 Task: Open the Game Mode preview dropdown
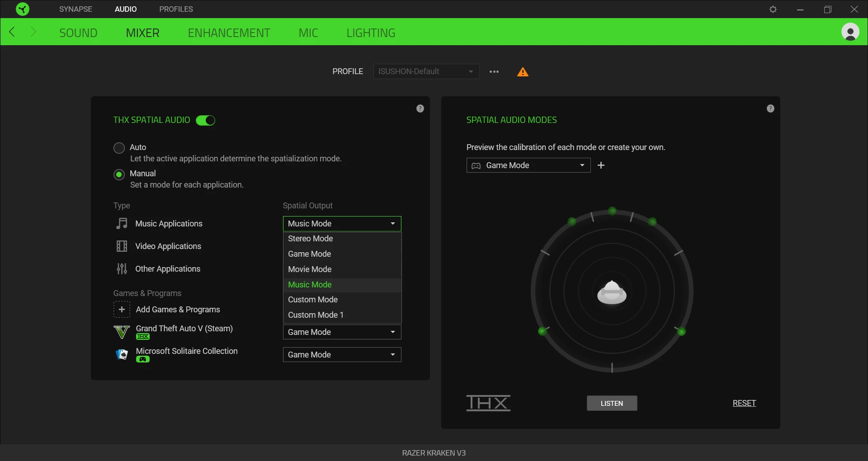coord(528,165)
